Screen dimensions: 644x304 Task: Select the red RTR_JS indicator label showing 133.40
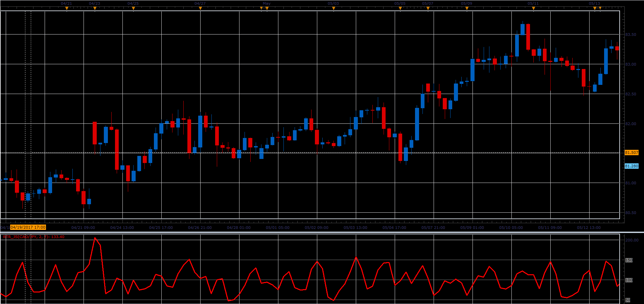tap(34, 237)
